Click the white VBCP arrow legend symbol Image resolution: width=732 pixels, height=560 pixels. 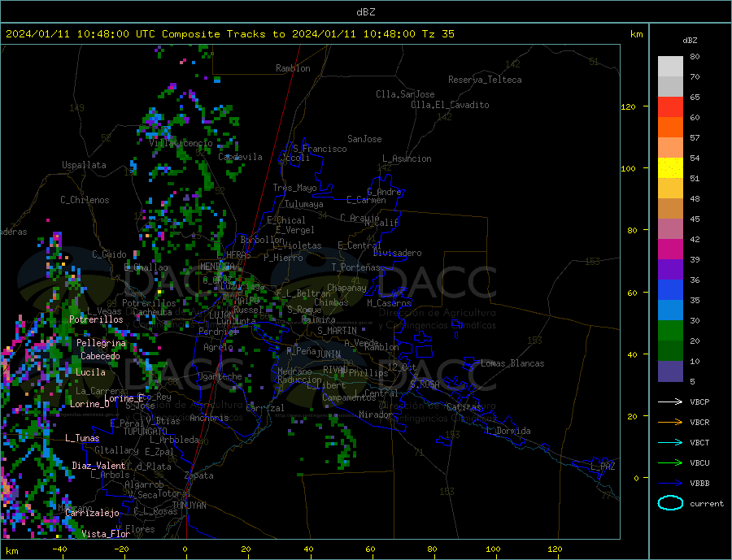[x=671, y=402]
